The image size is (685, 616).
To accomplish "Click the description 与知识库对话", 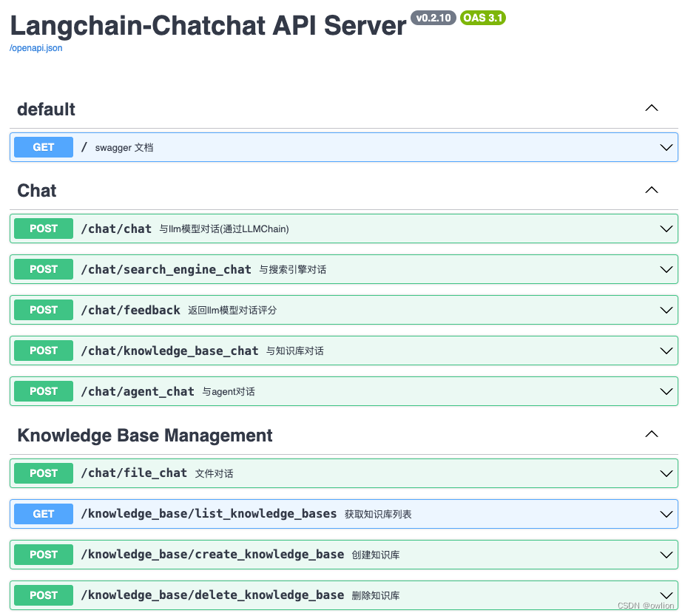I will coord(295,351).
